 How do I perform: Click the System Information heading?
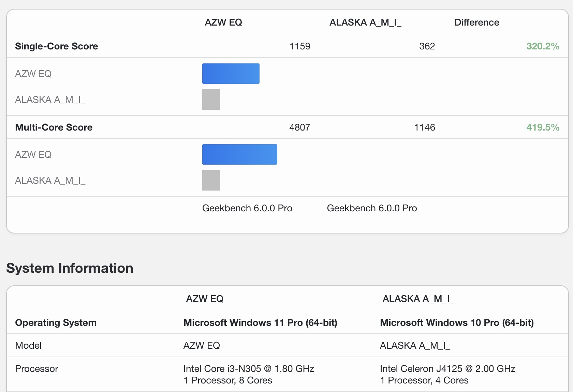(x=70, y=268)
